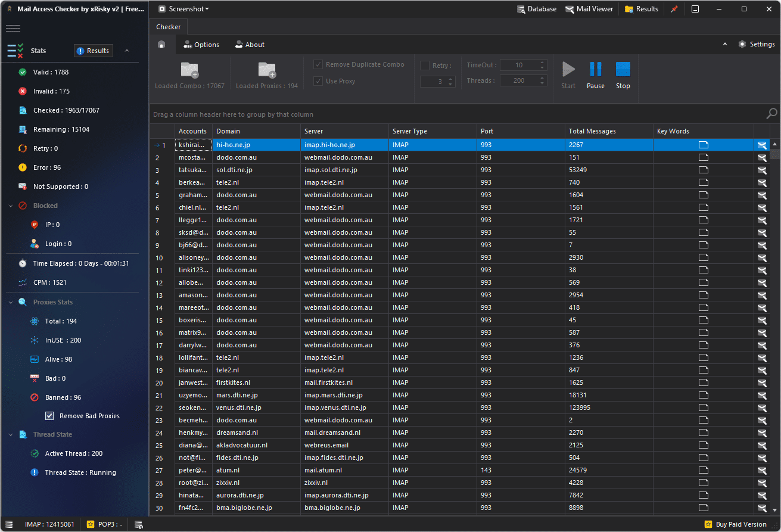The image size is (781, 532).
Task: Open the Mail Viewer in the title bar
Action: (x=589, y=9)
